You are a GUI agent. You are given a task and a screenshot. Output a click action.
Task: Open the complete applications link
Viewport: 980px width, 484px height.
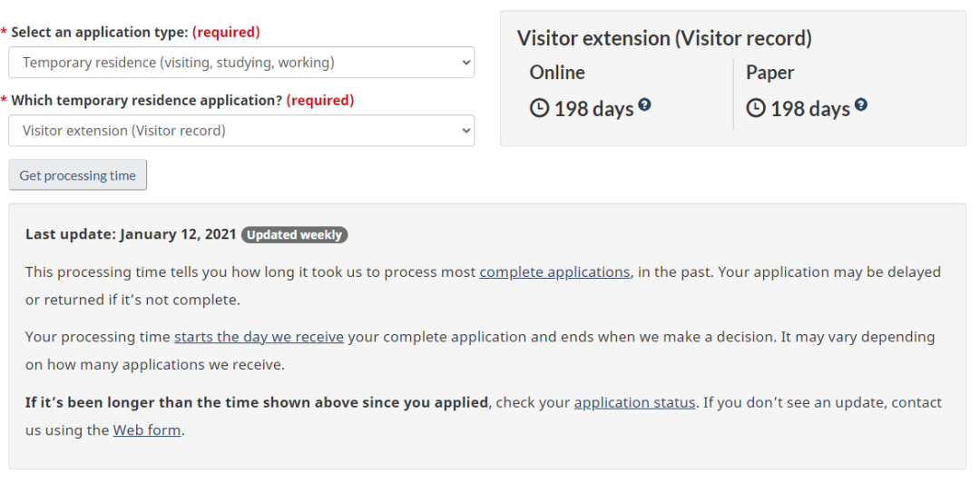554,272
